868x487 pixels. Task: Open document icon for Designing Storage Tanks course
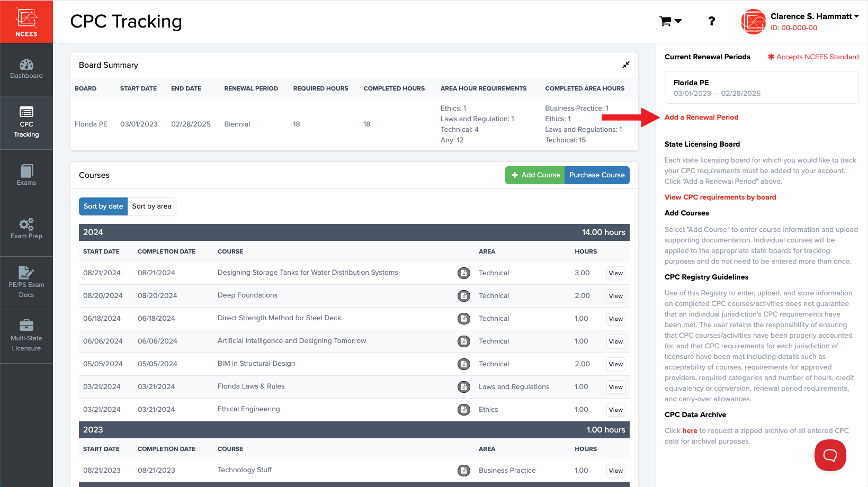coord(464,273)
